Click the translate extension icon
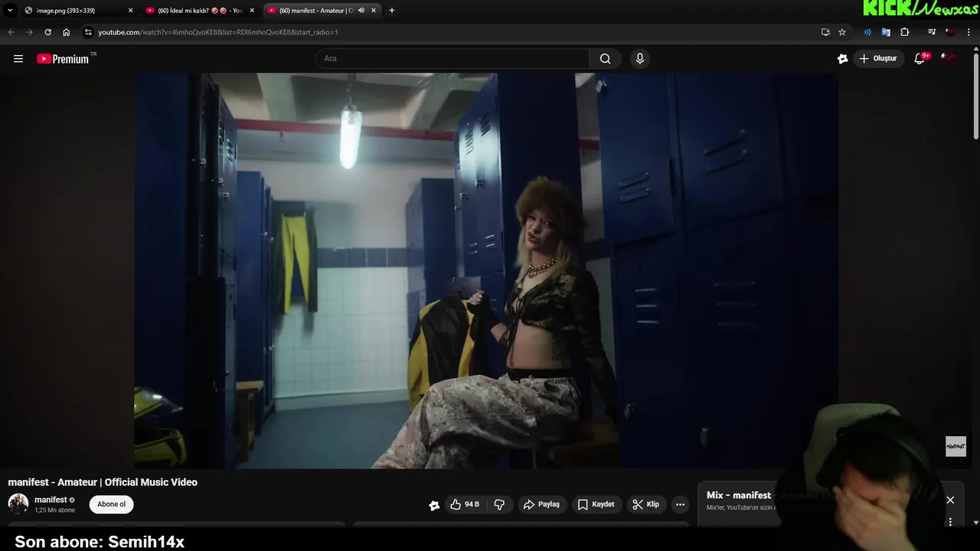The height and width of the screenshot is (551, 980). click(x=886, y=32)
